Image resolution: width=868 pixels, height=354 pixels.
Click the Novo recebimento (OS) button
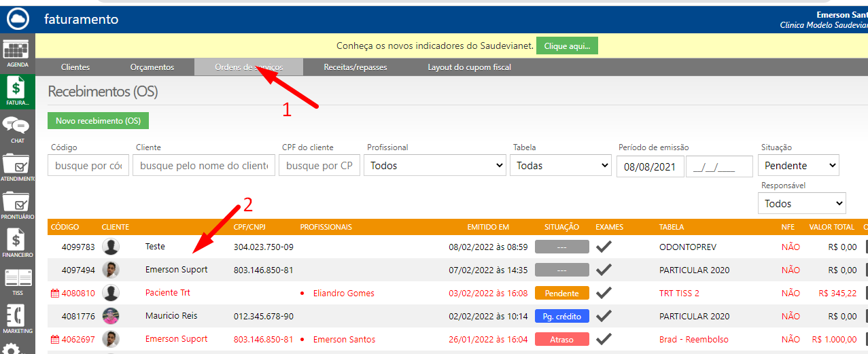tap(98, 120)
